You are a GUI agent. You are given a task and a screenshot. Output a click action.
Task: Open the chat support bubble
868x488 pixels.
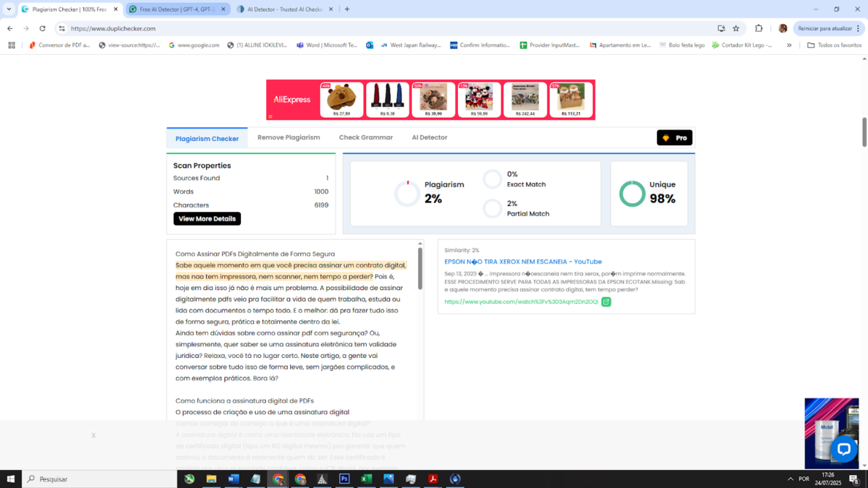[x=843, y=448]
